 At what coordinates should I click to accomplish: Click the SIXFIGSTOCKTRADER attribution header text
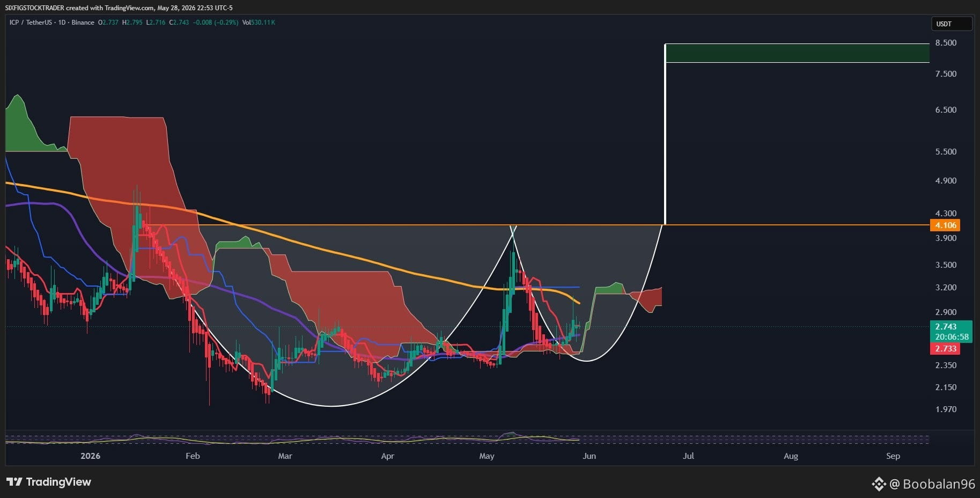point(119,8)
